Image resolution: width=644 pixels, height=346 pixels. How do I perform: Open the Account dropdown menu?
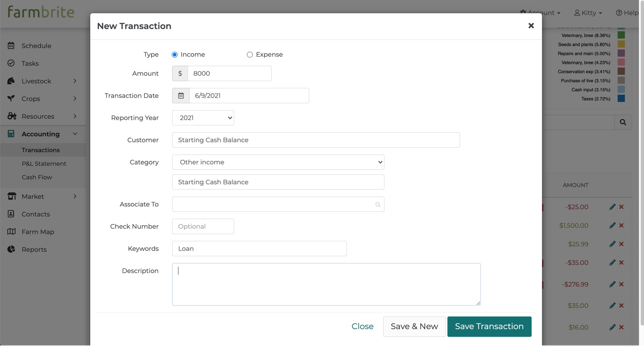pos(540,13)
